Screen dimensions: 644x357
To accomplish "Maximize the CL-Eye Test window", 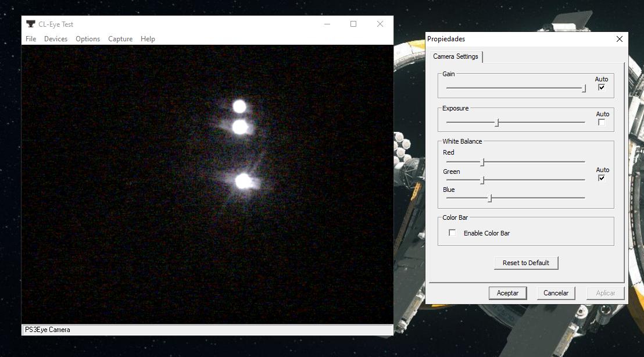I will 353,24.
